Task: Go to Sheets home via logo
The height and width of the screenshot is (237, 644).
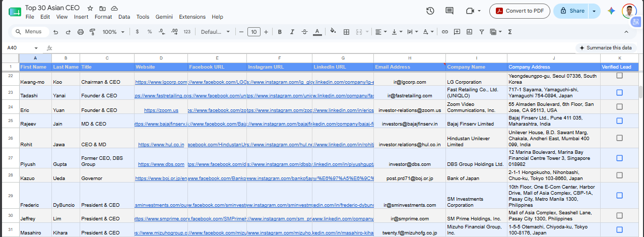Action: 15,12
